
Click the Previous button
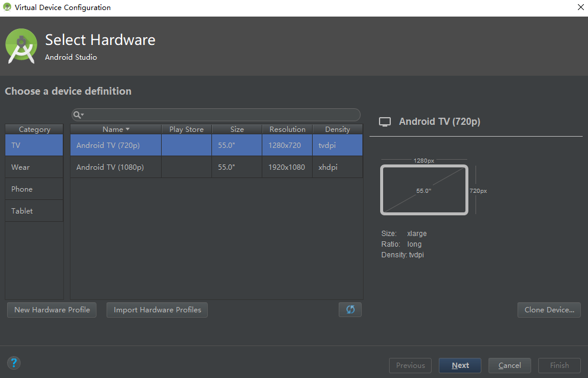(410, 365)
